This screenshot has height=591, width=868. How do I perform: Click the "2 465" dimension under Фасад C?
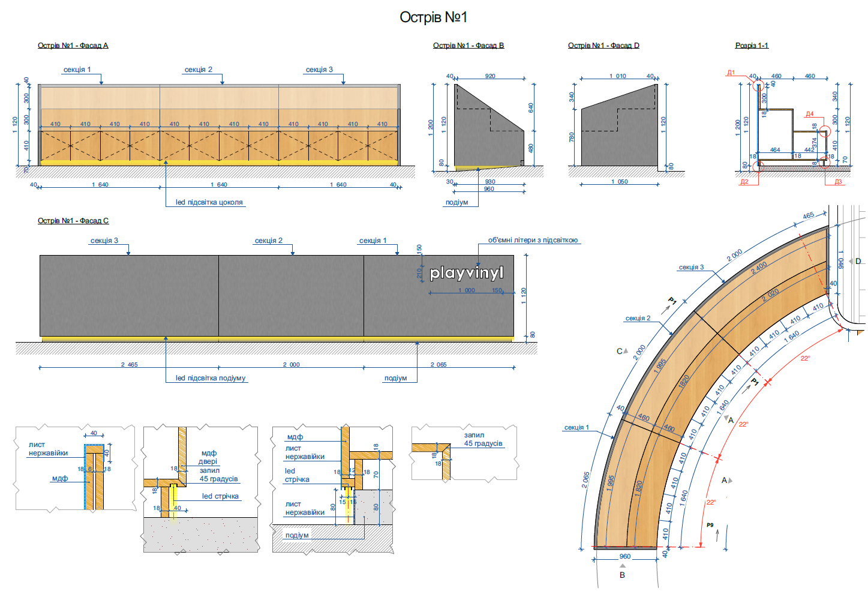click(129, 364)
